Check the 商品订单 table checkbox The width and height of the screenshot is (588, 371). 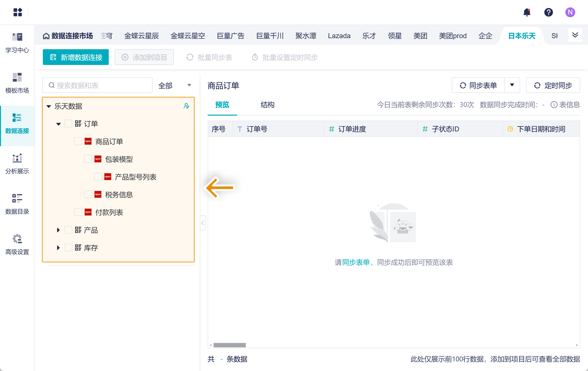click(78, 141)
